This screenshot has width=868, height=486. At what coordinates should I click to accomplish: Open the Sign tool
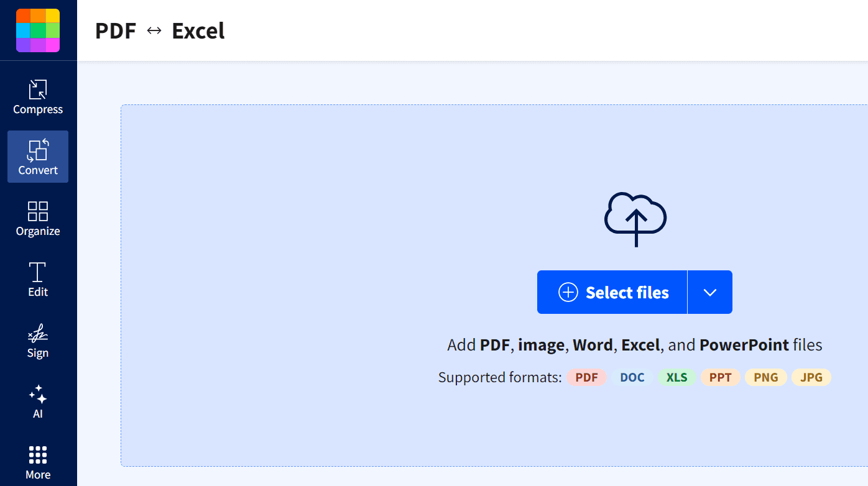point(38,341)
